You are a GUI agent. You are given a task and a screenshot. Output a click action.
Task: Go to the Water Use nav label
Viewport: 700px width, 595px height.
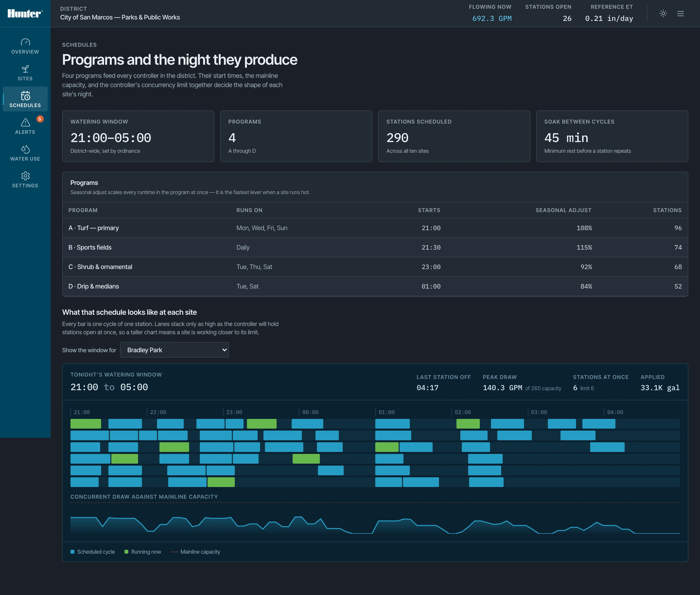click(x=25, y=159)
